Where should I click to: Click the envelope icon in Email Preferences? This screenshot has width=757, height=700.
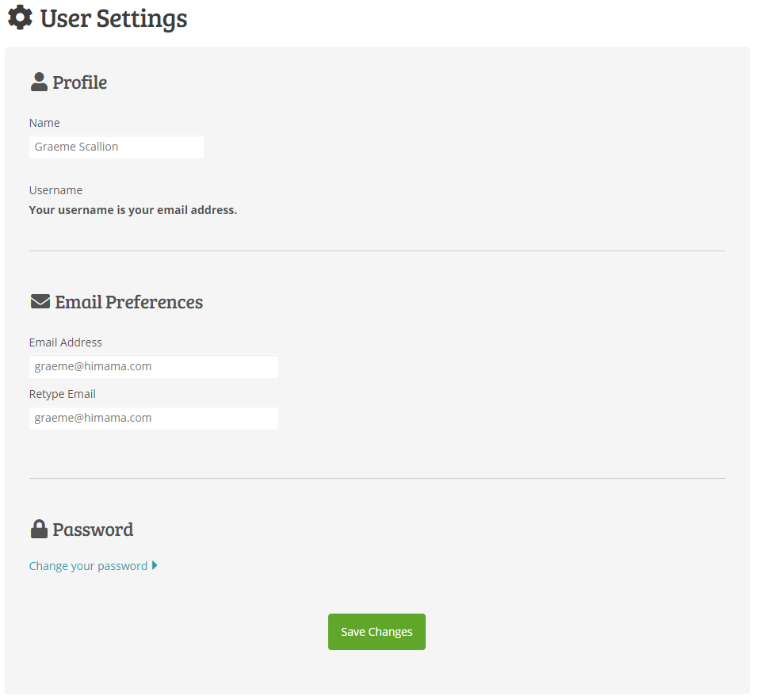[40, 300]
